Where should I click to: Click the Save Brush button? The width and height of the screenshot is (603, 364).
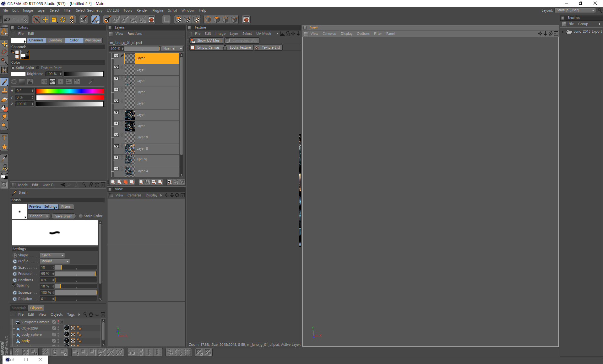(x=63, y=216)
